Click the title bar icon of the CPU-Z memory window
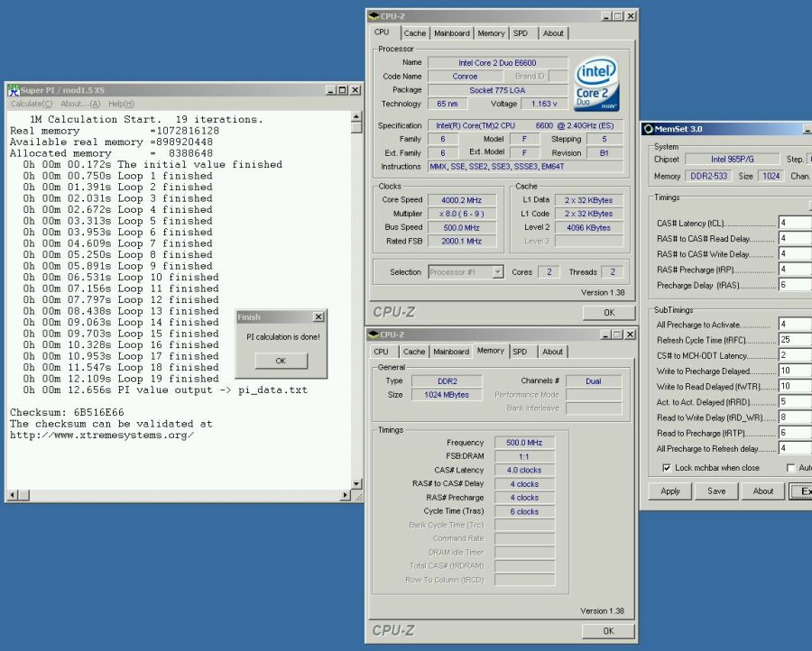The image size is (812, 651). click(x=374, y=335)
